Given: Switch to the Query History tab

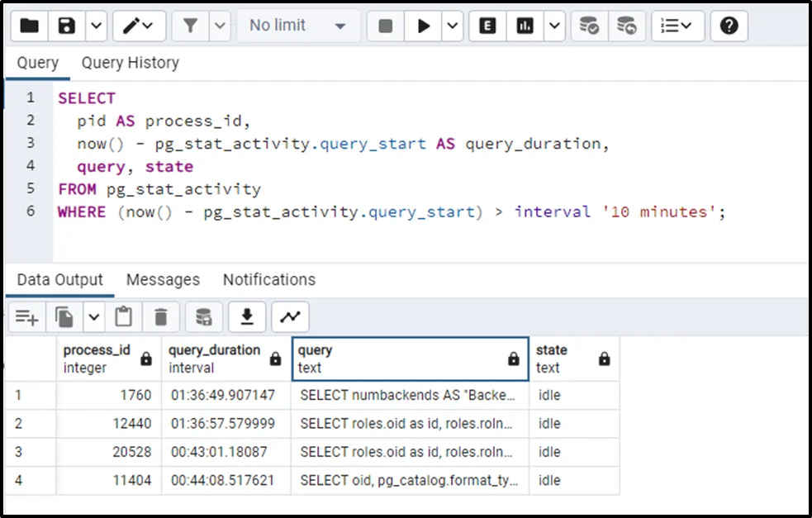Looking at the screenshot, I should (130, 63).
